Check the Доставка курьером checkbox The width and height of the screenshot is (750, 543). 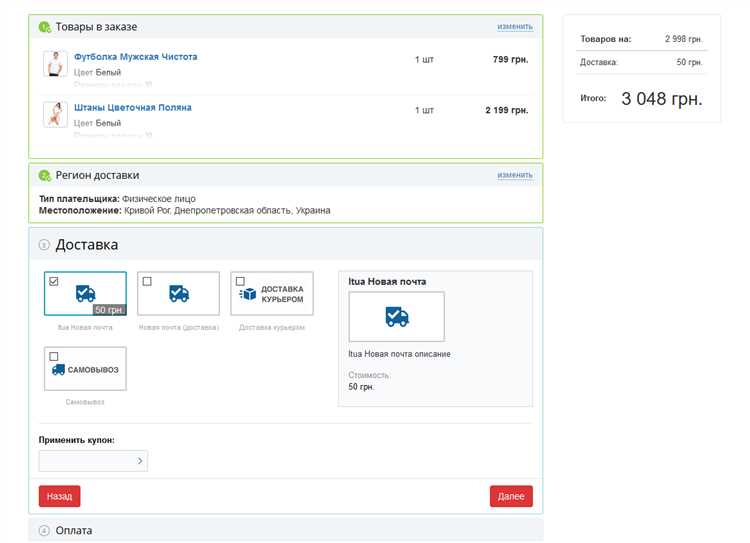[240, 281]
